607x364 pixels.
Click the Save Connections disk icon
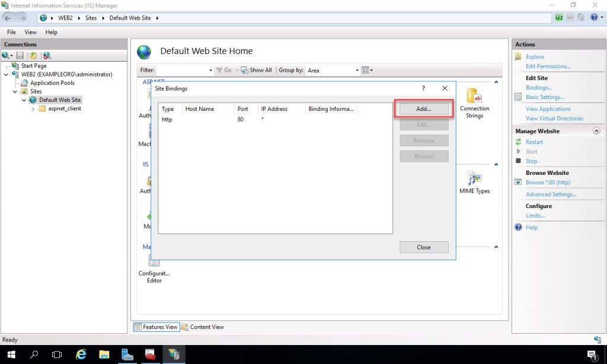[x=20, y=55]
